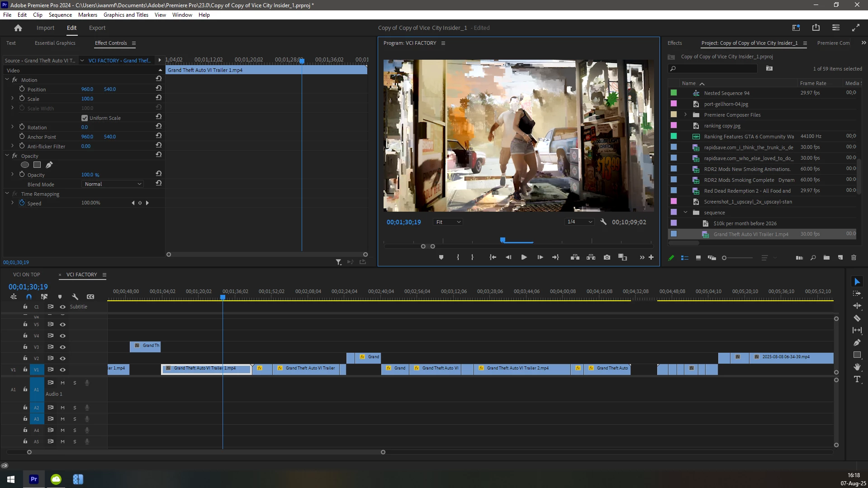The width and height of the screenshot is (868, 488).
Task: Add a marker in the Program monitor
Action: pos(441,257)
